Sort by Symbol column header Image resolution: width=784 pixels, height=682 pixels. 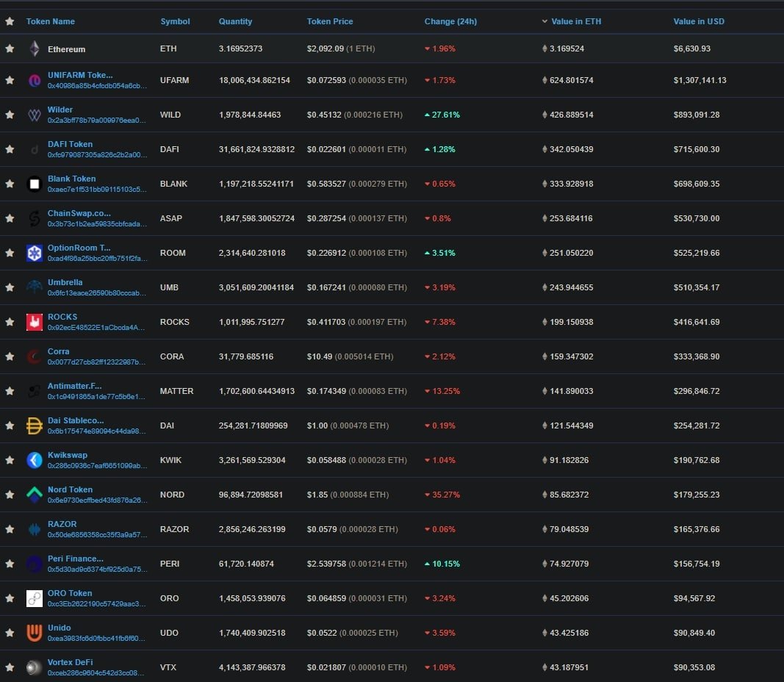[x=175, y=21]
